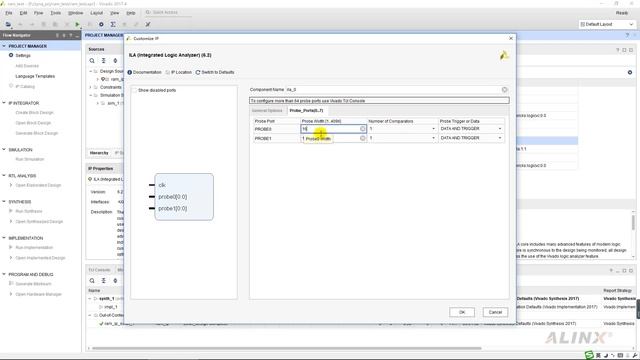Collapse the IP INTEGRATOR section
640x360 pixels.
4,103
